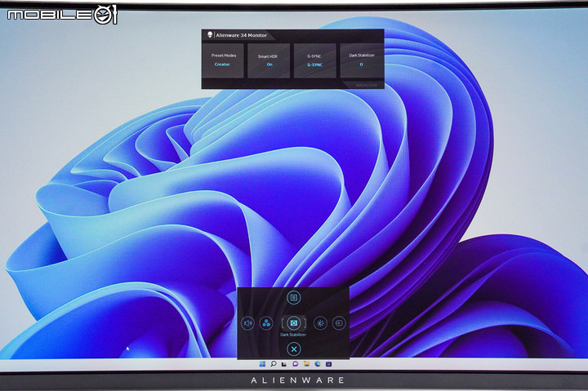Close the OSD launcher with X
588x391 pixels.
click(x=294, y=349)
